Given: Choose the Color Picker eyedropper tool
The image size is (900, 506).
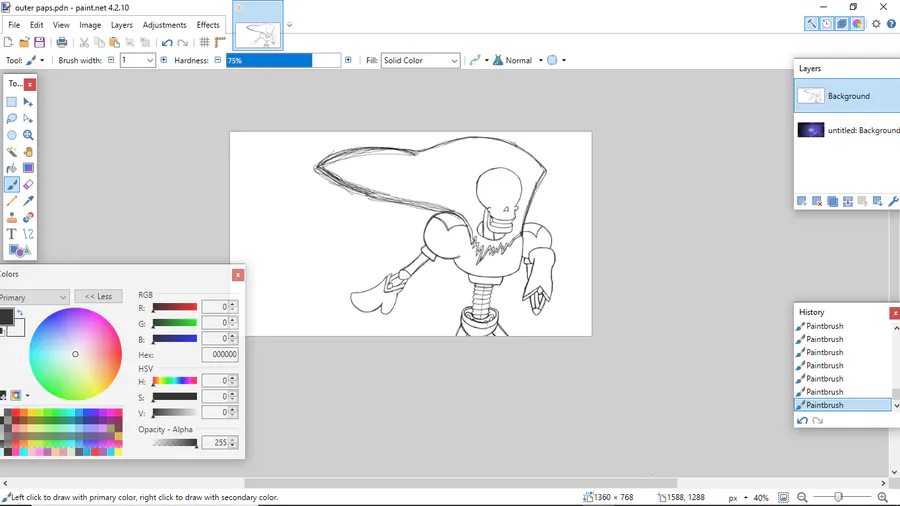Looking at the screenshot, I should [x=28, y=201].
